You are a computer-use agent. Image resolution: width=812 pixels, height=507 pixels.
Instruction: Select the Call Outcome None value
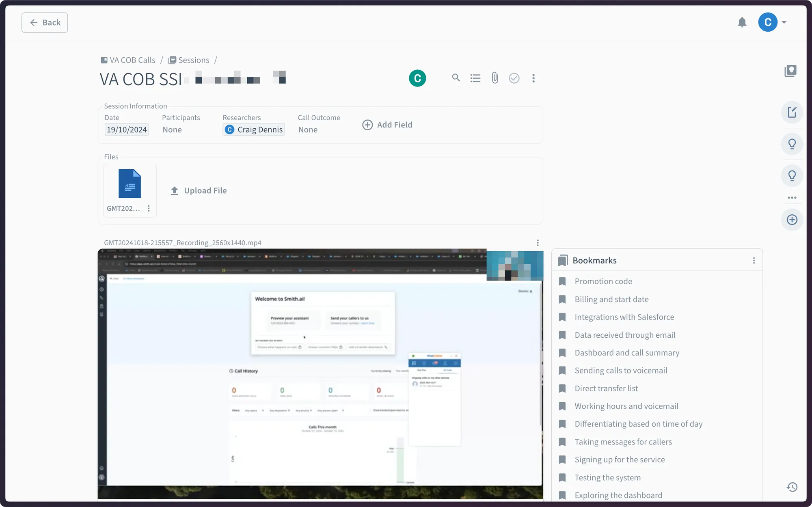click(x=308, y=129)
